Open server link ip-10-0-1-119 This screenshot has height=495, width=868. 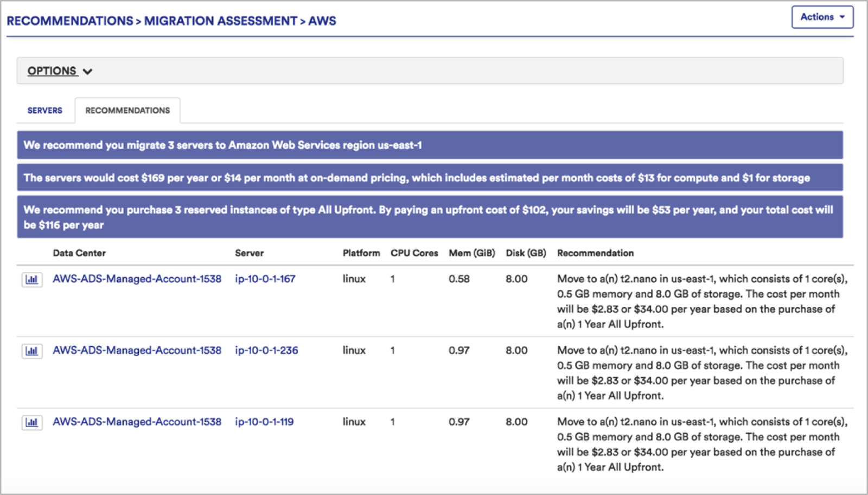(264, 422)
